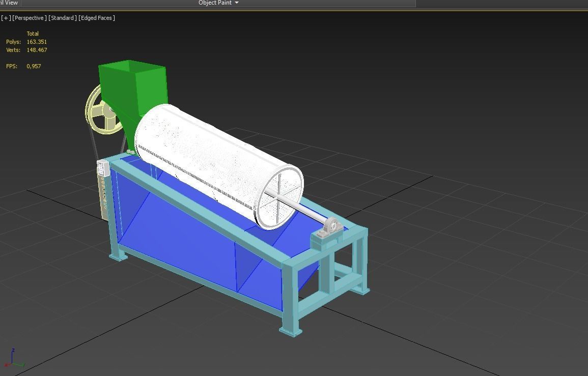Open the [Edged Faces] display menu
Viewport: 588px width, 376px height.
pyautogui.click(x=97, y=18)
